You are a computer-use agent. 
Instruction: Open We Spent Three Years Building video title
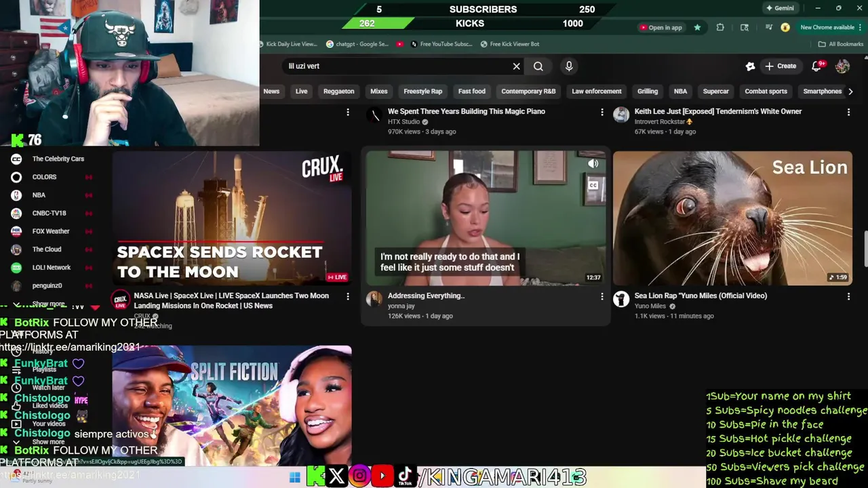pos(467,111)
